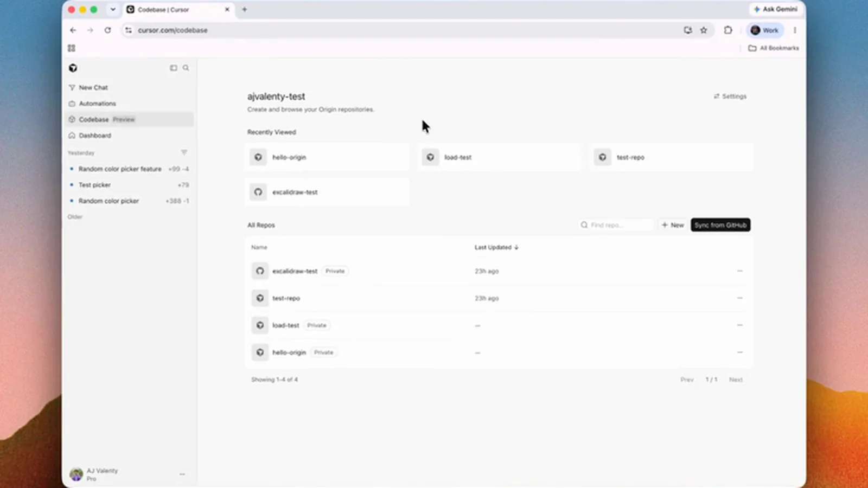Image resolution: width=868 pixels, height=488 pixels.
Task: Click the site info icon in address bar
Action: pos(129,30)
